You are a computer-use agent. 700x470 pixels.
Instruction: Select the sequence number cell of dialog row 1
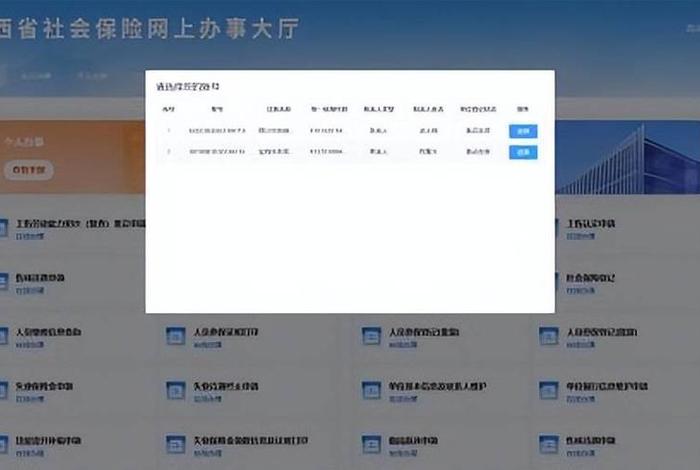click(169, 131)
